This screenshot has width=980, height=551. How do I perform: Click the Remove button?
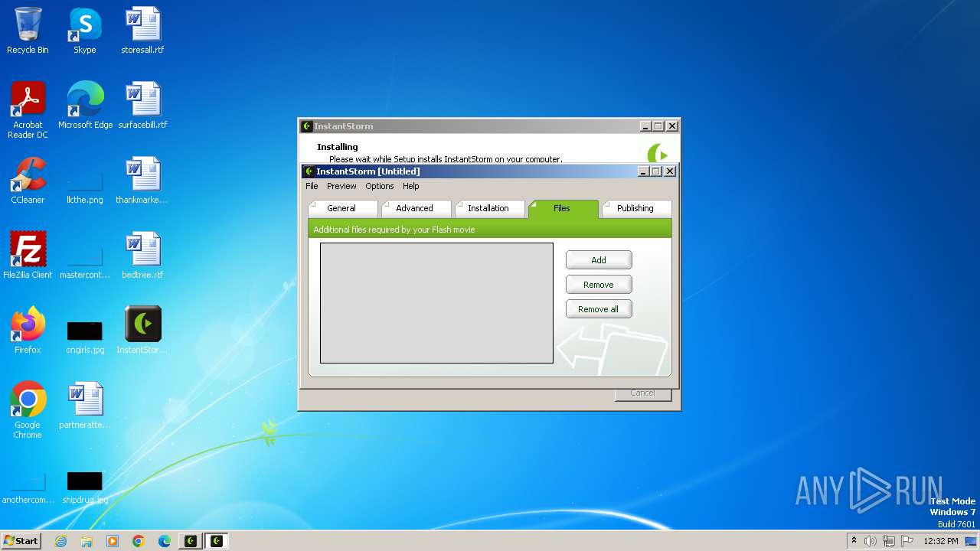tap(599, 285)
